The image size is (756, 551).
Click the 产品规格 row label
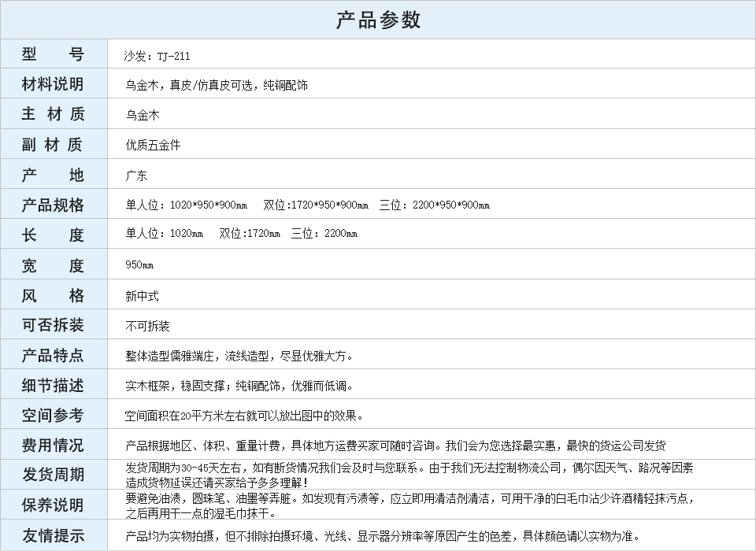tap(53, 205)
